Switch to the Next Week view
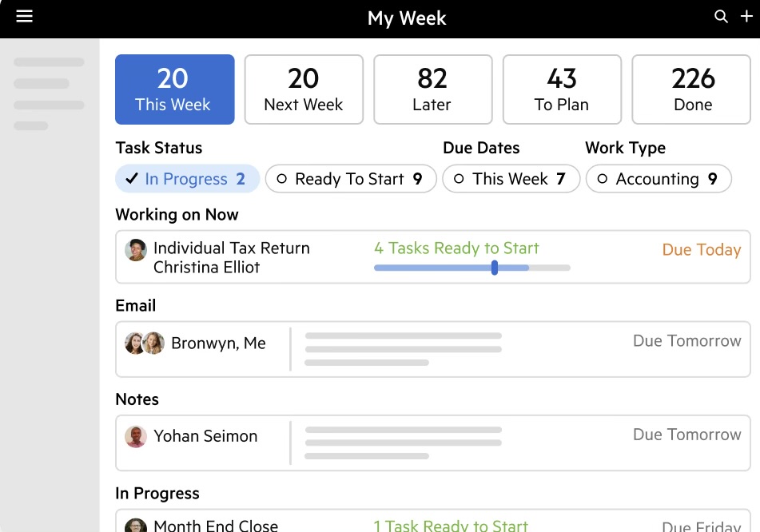 pyautogui.click(x=304, y=89)
